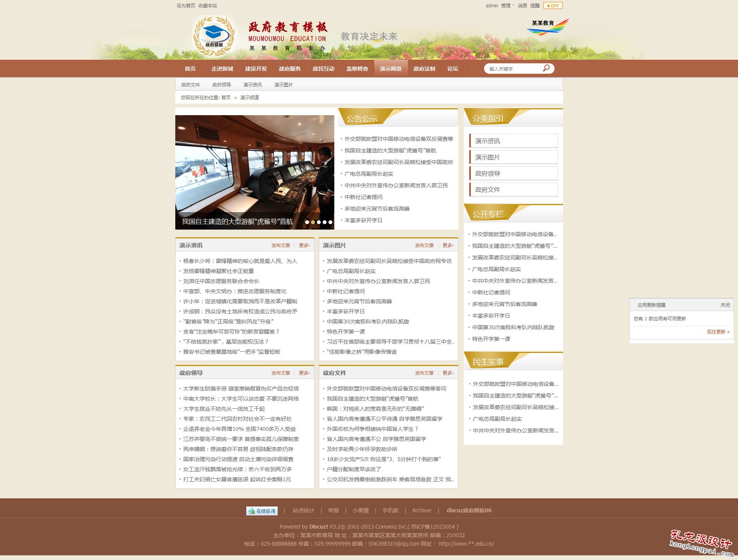Viewport: 738px width, 560px height.
Task: Open the 走进新城 navigation tab
Action: pyautogui.click(x=222, y=69)
